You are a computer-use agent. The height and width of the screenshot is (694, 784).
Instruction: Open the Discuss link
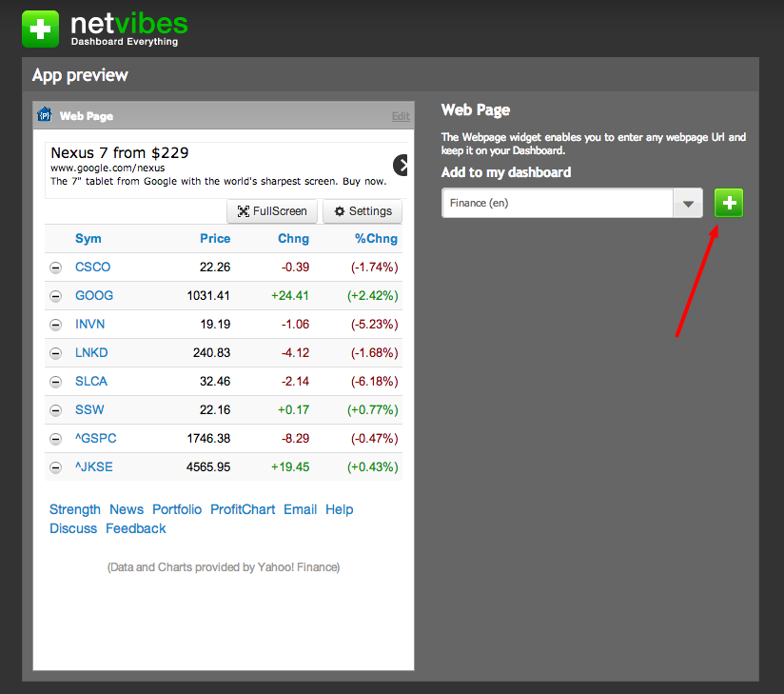click(x=73, y=528)
